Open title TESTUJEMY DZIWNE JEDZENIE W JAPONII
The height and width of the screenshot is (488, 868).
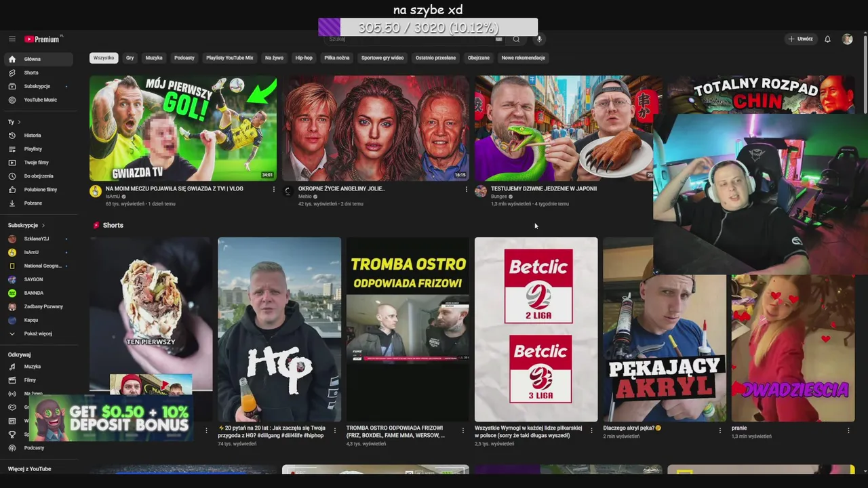[x=544, y=189]
